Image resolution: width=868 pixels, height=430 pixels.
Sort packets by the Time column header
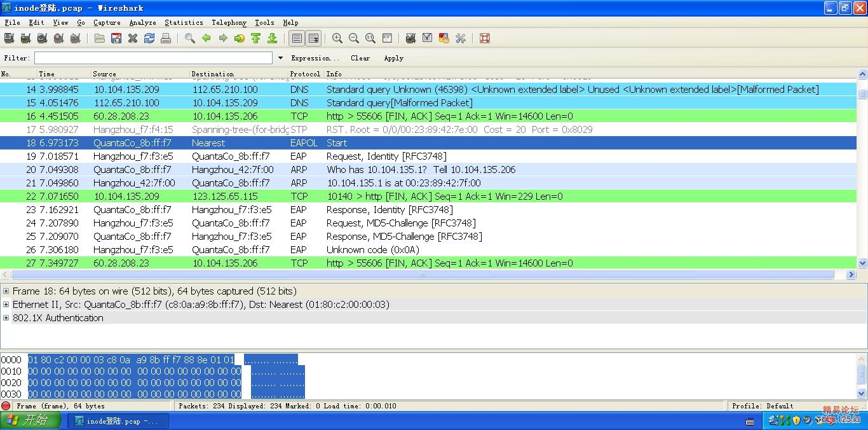64,74
